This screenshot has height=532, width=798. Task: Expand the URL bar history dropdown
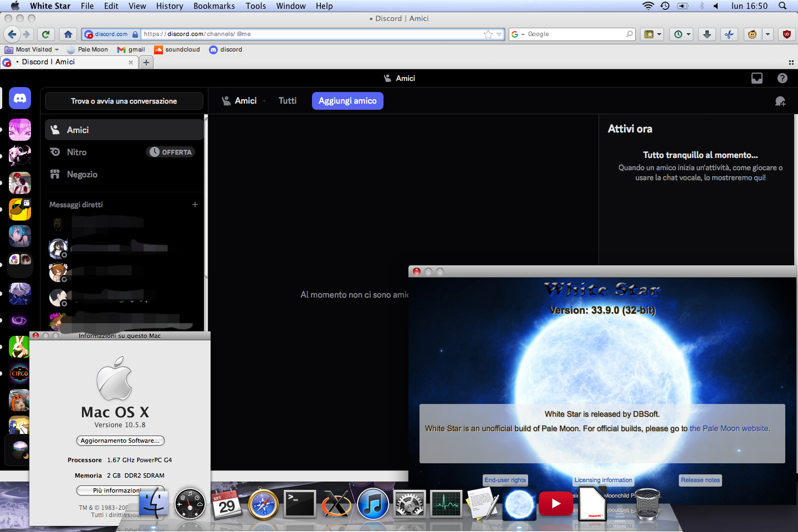(499, 34)
